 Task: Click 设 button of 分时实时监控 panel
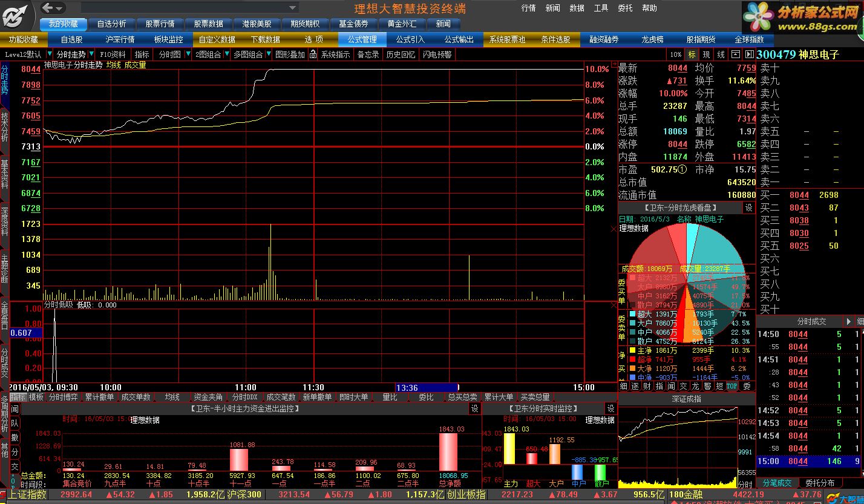[x=610, y=408]
